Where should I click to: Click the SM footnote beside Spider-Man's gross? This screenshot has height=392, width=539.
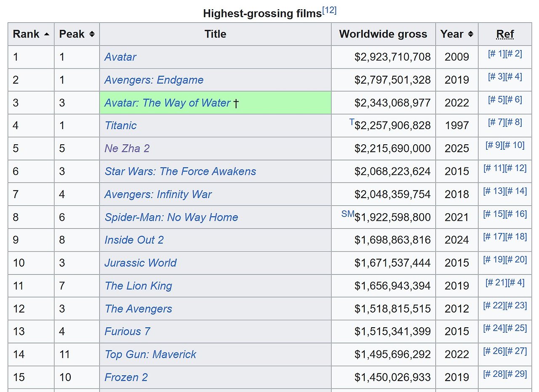coord(348,214)
